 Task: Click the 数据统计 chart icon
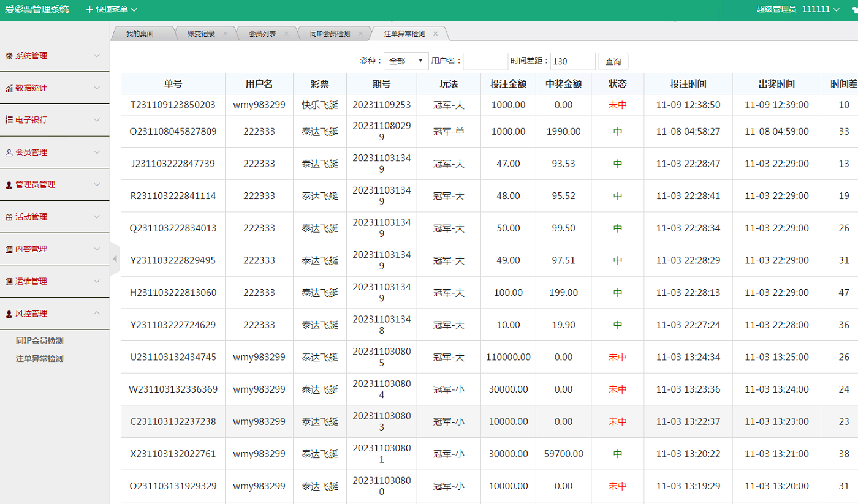(x=9, y=88)
